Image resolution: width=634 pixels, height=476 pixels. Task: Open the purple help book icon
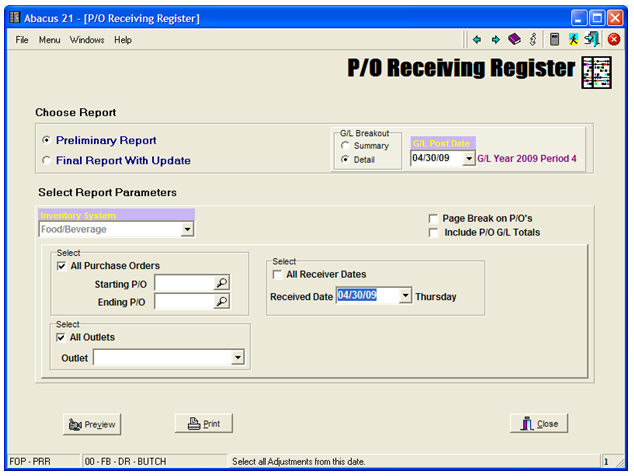click(x=514, y=40)
